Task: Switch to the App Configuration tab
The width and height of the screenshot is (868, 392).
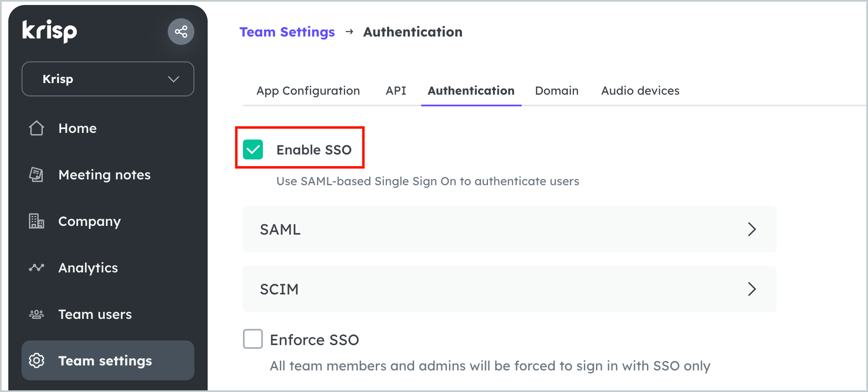Action: click(x=308, y=91)
